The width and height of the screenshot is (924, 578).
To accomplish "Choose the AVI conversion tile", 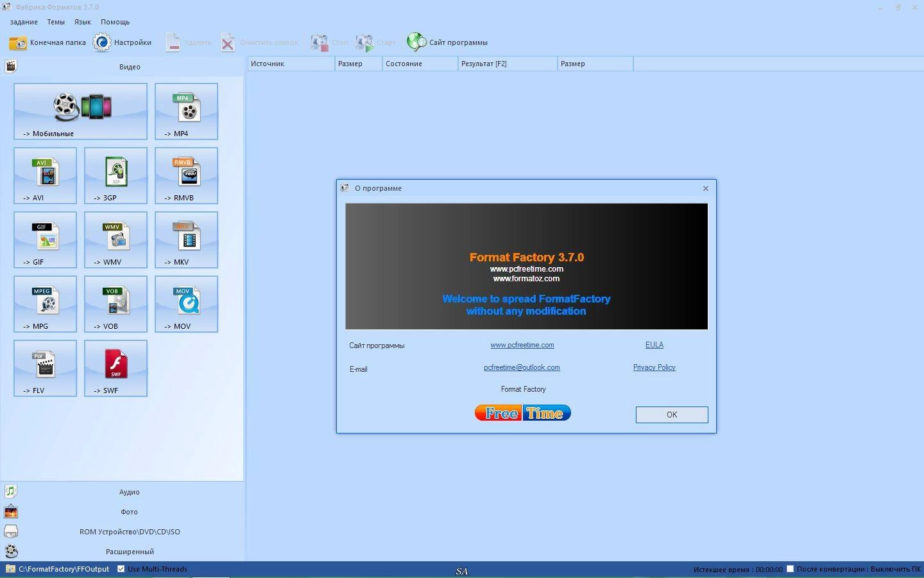I will [x=45, y=175].
